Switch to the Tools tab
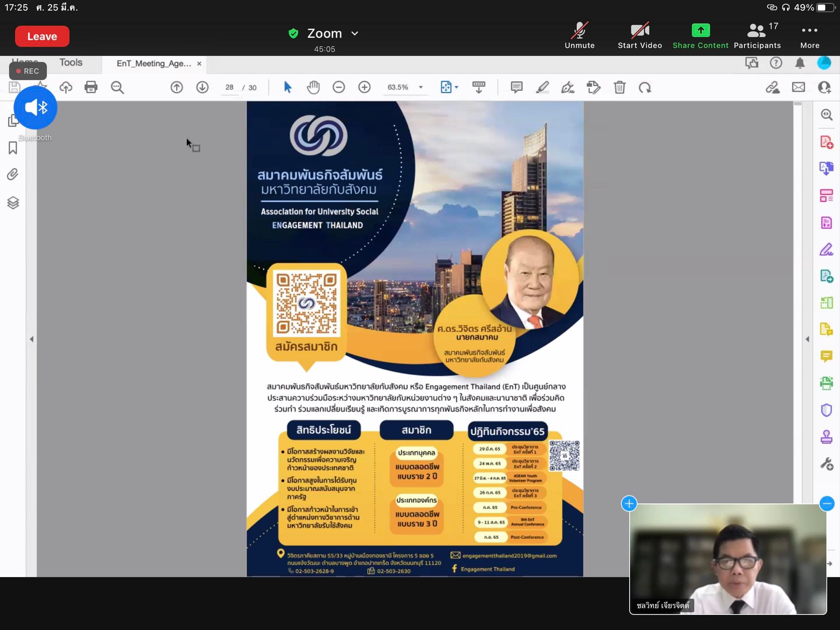This screenshot has height=630, width=840. coord(71,62)
